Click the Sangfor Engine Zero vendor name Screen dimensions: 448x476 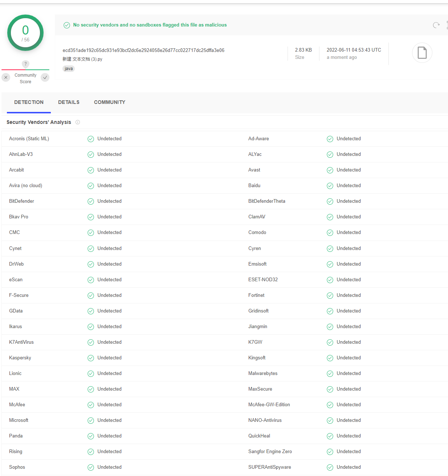click(x=270, y=451)
